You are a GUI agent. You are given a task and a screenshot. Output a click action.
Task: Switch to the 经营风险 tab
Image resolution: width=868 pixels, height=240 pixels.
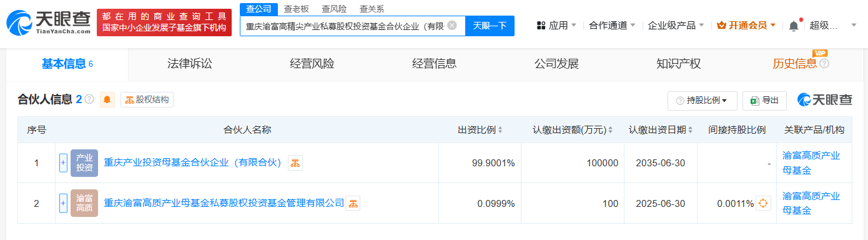coord(312,64)
